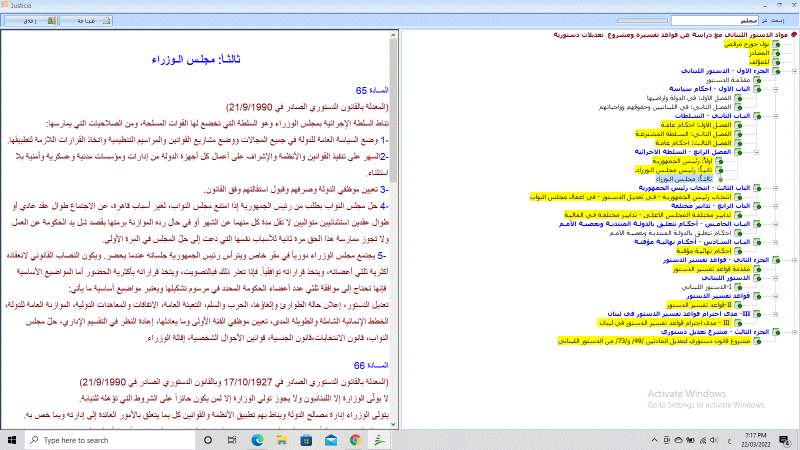Image resolution: width=800 pixels, height=450 pixels.
Task: Click the node icon beside بول جورج مرقص
Action: tap(776, 44)
